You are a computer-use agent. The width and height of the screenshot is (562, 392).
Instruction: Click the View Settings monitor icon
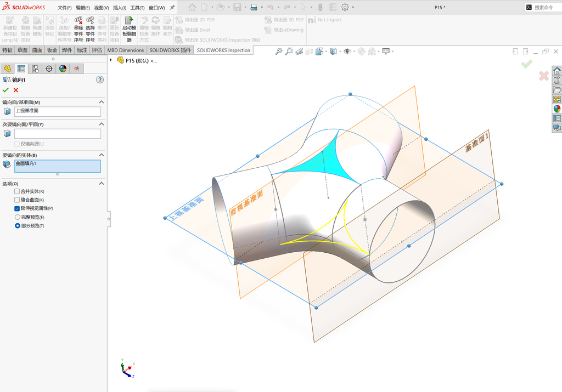[386, 52]
